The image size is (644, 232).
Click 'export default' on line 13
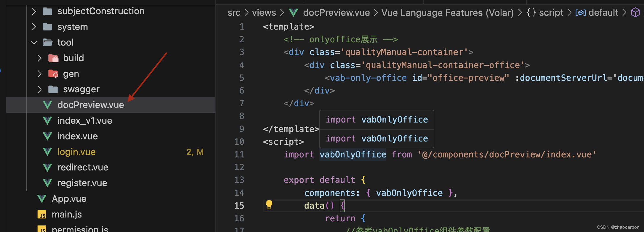[x=319, y=180]
